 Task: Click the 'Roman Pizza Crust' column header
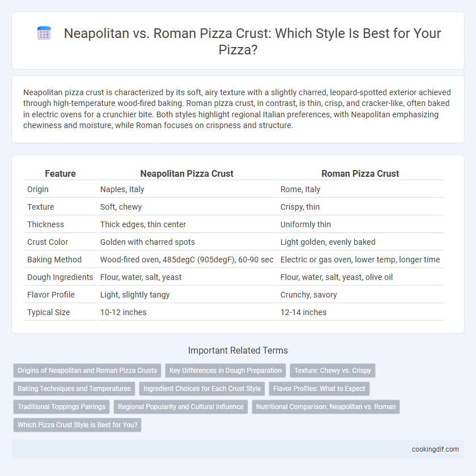(x=360, y=173)
